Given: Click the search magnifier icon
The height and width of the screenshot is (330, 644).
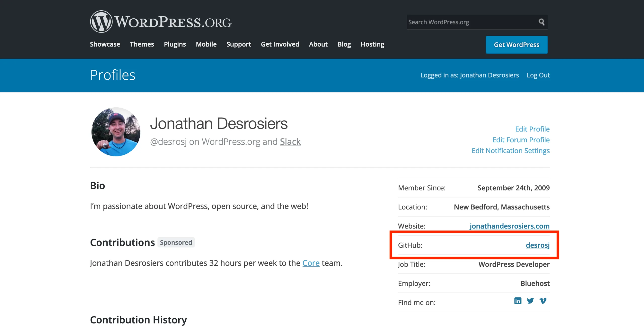Looking at the screenshot, I should pos(541,22).
